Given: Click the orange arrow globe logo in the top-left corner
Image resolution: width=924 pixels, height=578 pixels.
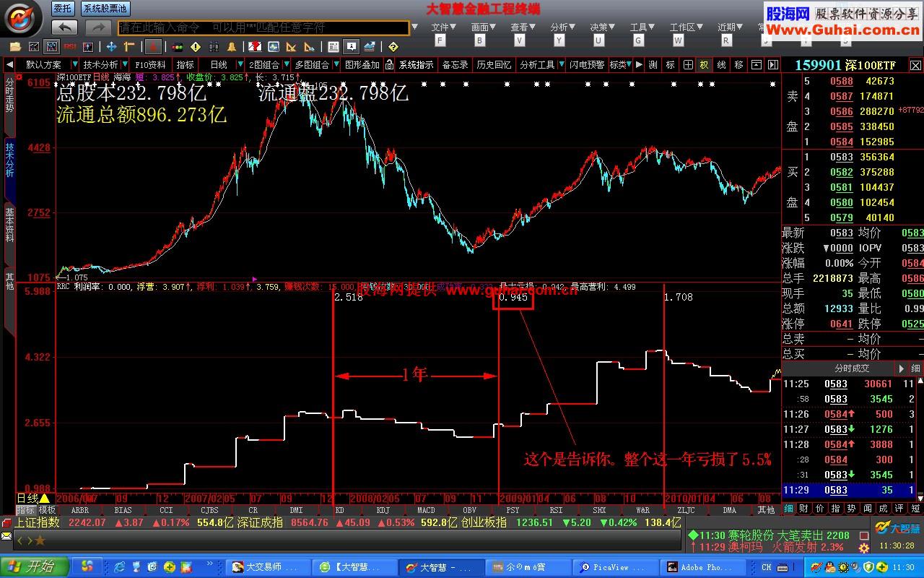Looking at the screenshot, I should (22, 18).
